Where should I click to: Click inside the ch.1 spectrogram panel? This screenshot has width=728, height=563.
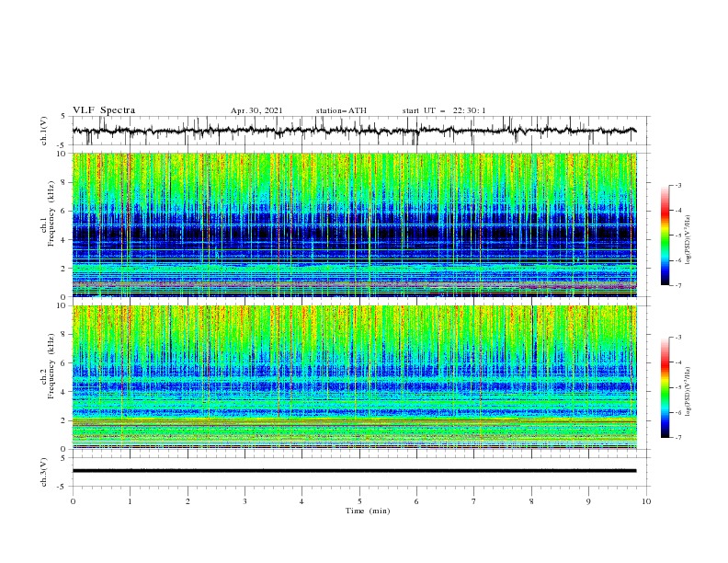[355, 224]
